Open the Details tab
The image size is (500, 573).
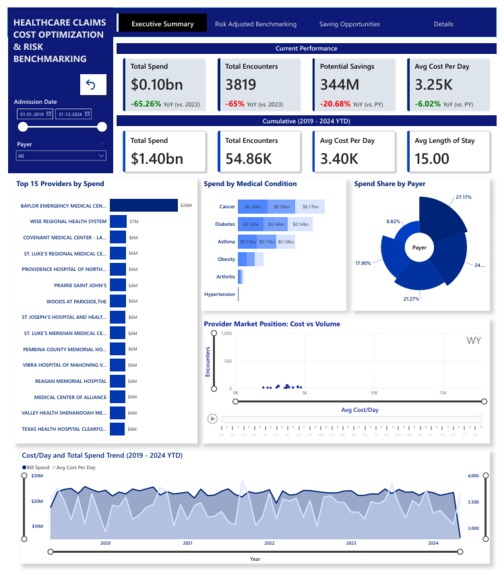(443, 24)
